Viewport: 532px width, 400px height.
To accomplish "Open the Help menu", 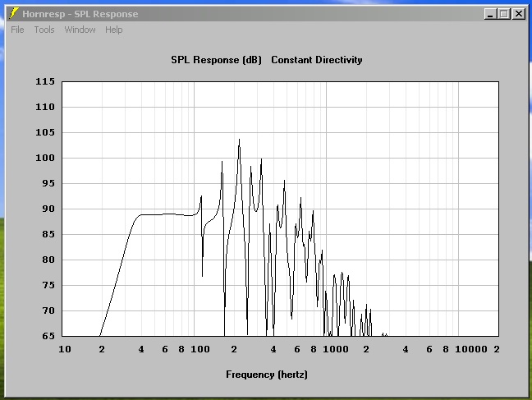I will coord(113,30).
